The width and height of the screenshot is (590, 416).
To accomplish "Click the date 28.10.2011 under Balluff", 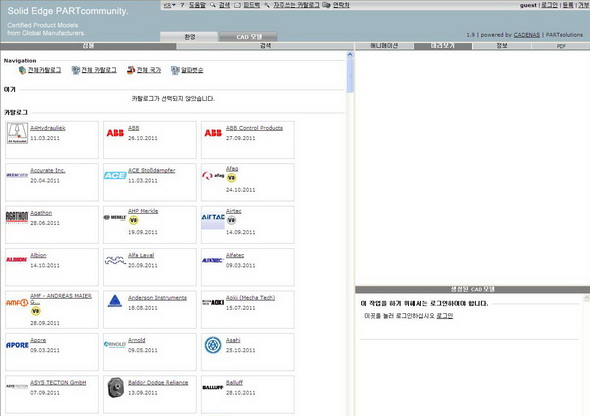I will pos(240,393).
